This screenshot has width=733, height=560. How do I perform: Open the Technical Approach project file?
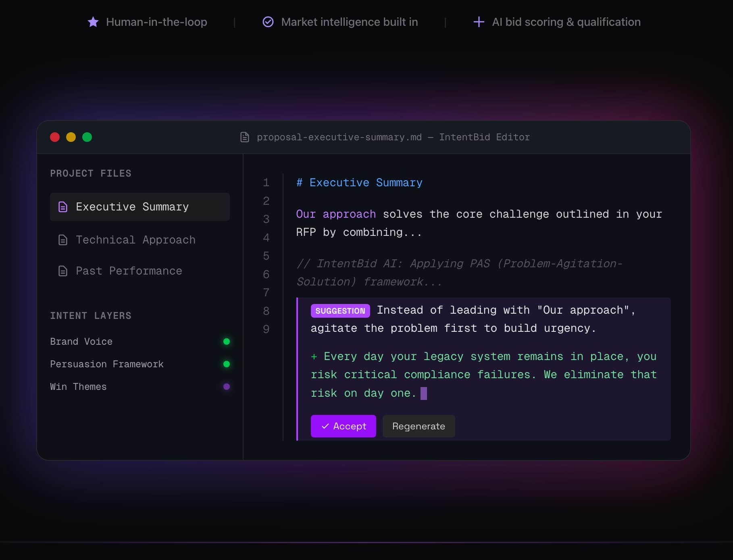click(x=140, y=240)
